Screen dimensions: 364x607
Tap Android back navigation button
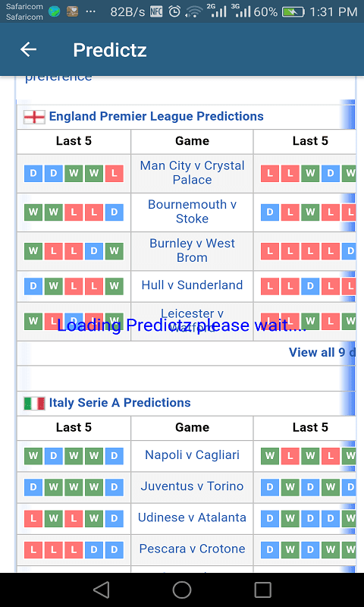pos(102,590)
